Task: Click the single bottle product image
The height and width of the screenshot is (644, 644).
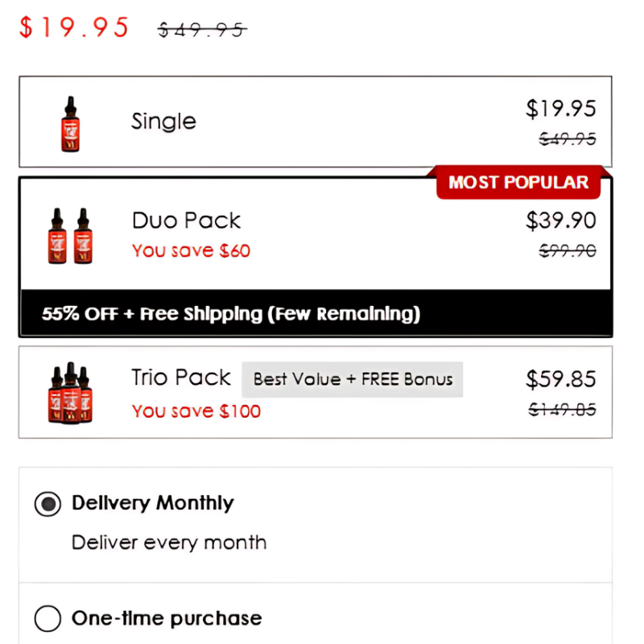Action: click(70, 125)
